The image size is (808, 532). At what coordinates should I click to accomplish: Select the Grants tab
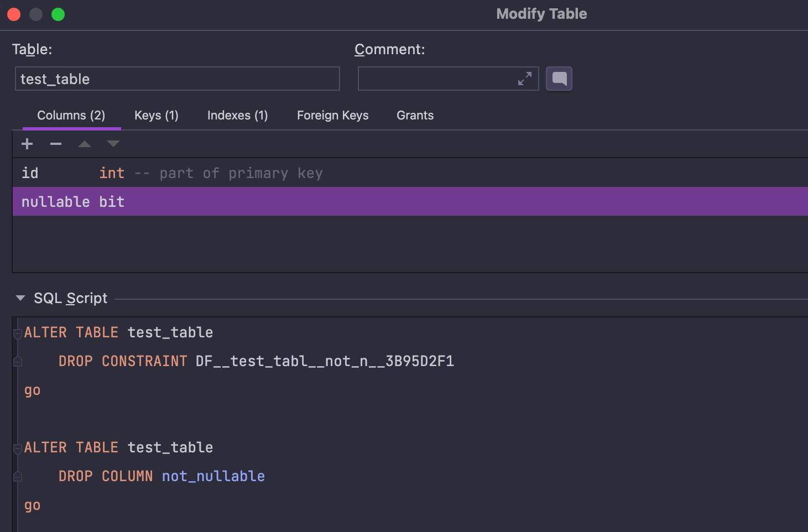point(415,116)
